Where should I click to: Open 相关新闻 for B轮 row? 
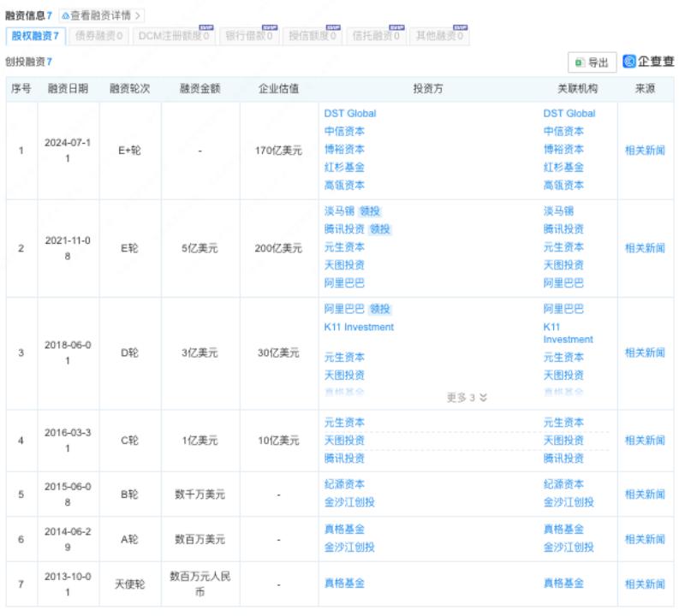(x=645, y=495)
